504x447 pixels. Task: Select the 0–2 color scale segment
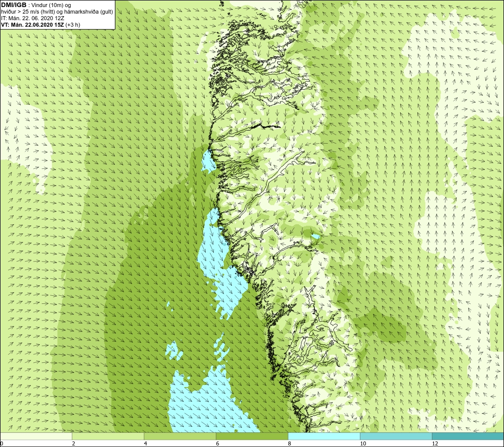tap(36, 436)
